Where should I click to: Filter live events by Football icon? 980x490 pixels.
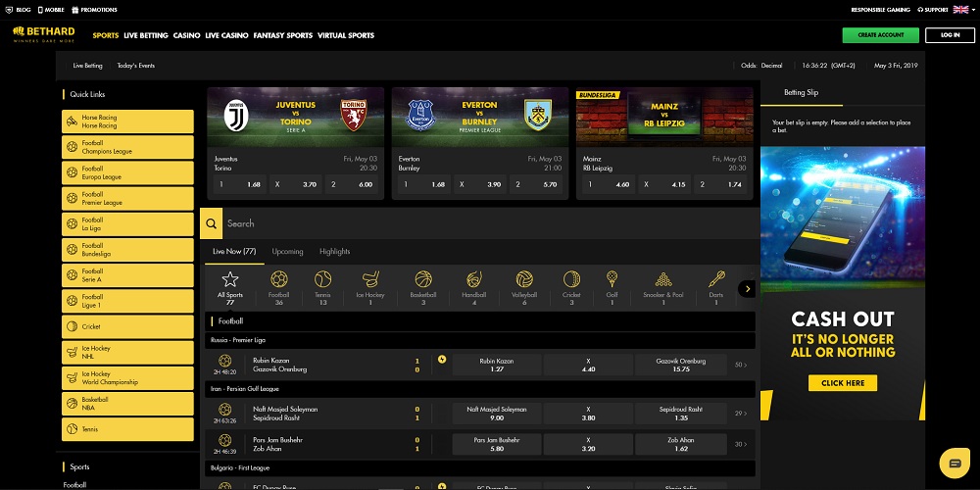coord(278,279)
